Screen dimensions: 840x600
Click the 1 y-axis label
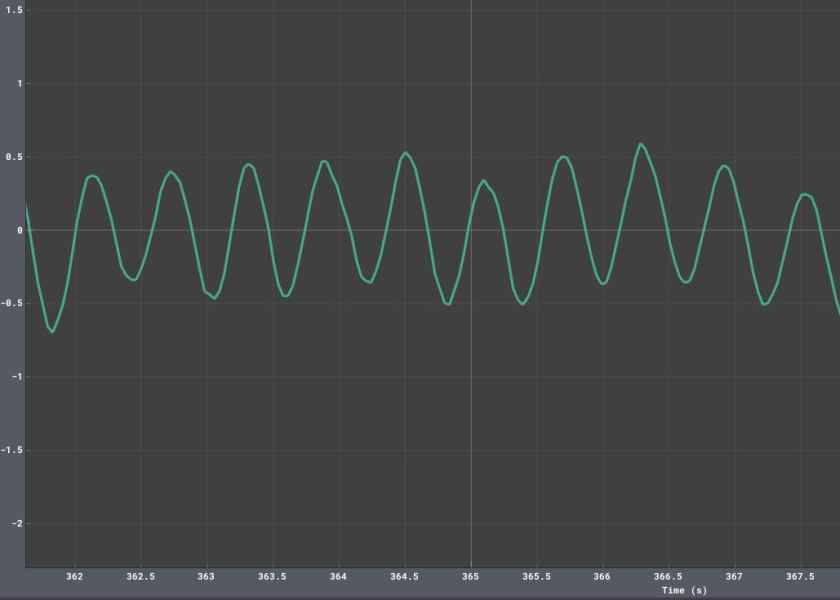(x=20, y=84)
